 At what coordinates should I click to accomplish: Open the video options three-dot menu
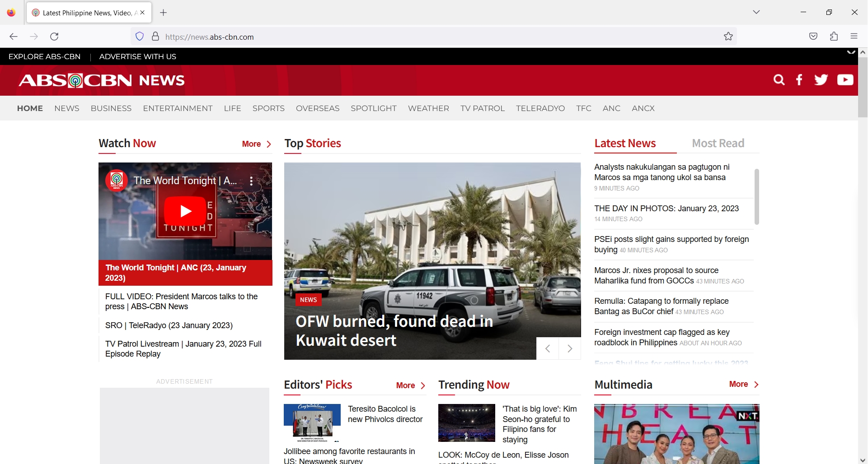coord(252,181)
